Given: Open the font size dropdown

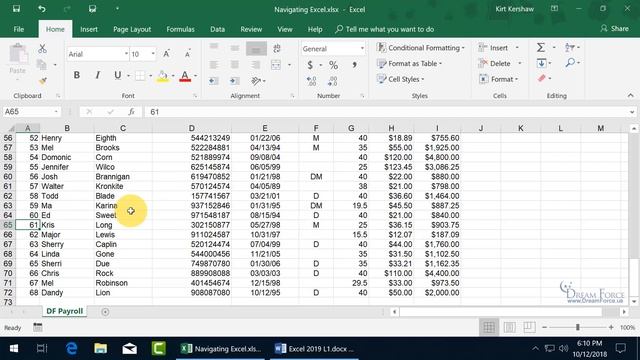Looking at the screenshot, I should [153, 54].
